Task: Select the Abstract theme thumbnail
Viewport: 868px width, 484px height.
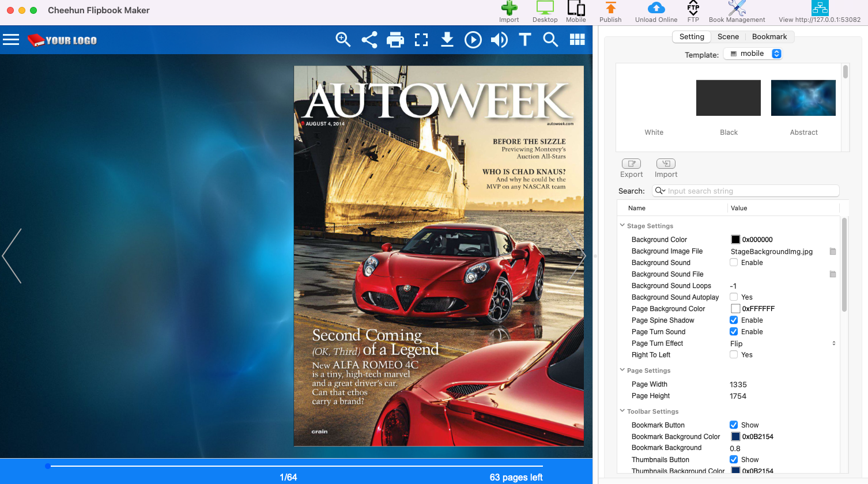Action: [x=803, y=98]
